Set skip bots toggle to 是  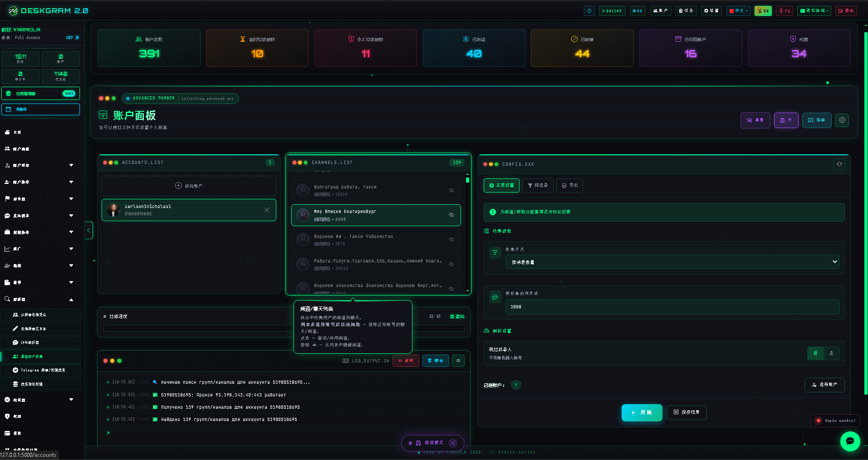pos(831,353)
